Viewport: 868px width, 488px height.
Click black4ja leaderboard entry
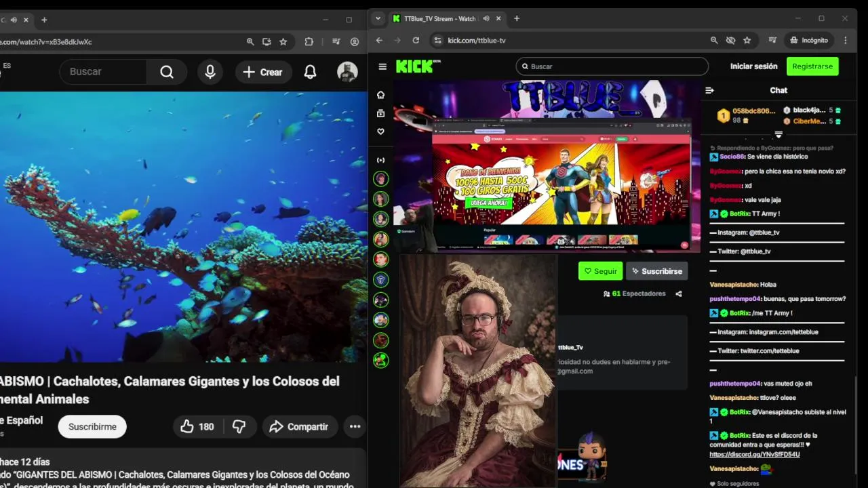pos(812,110)
